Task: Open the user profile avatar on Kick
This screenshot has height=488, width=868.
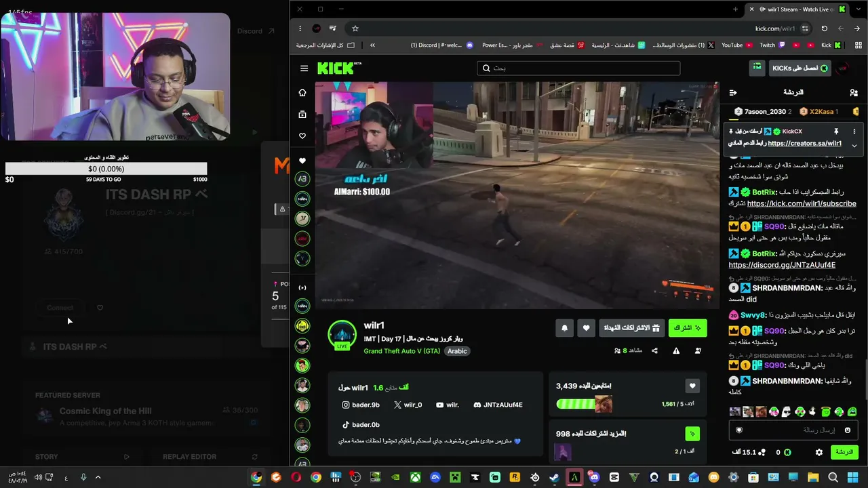Action: 843,68
